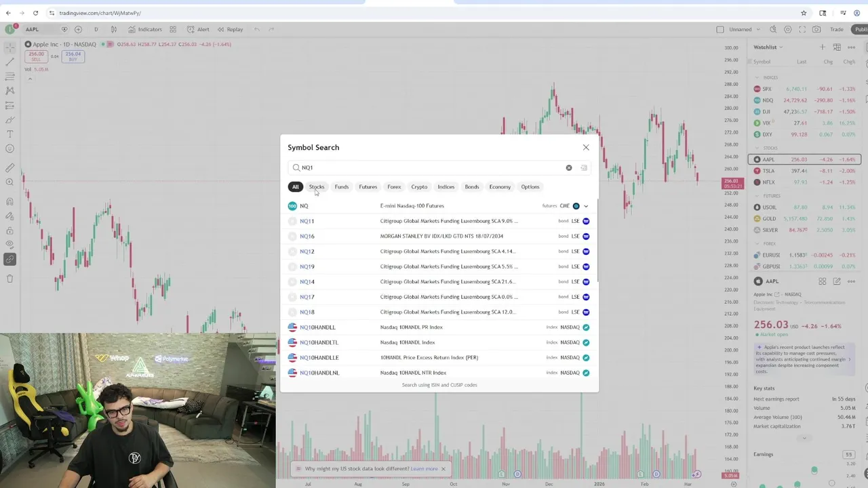The width and height of the screenshot is (868, 488).
Task: Select the crosshair cursor tool
Action: pyautogui.click(x=9, y=47)
